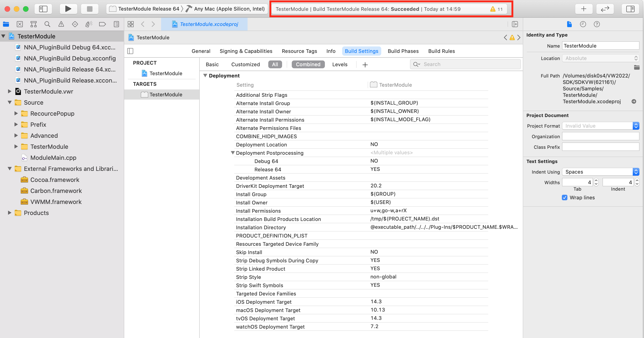This screenshot has height=338, width=644.
Task: Show the Quick Help inspector icon
Action: (x=597, y=24)
